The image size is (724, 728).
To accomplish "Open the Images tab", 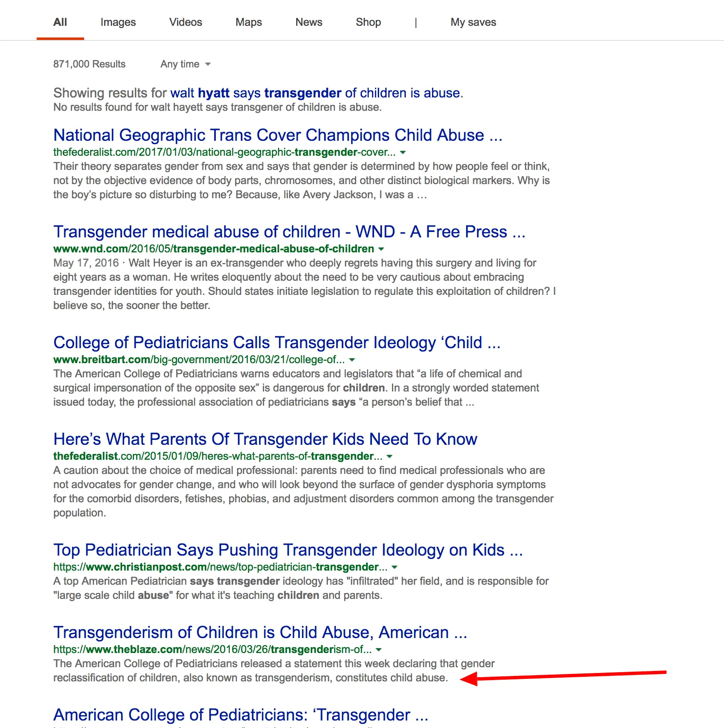I will [118, 22].
